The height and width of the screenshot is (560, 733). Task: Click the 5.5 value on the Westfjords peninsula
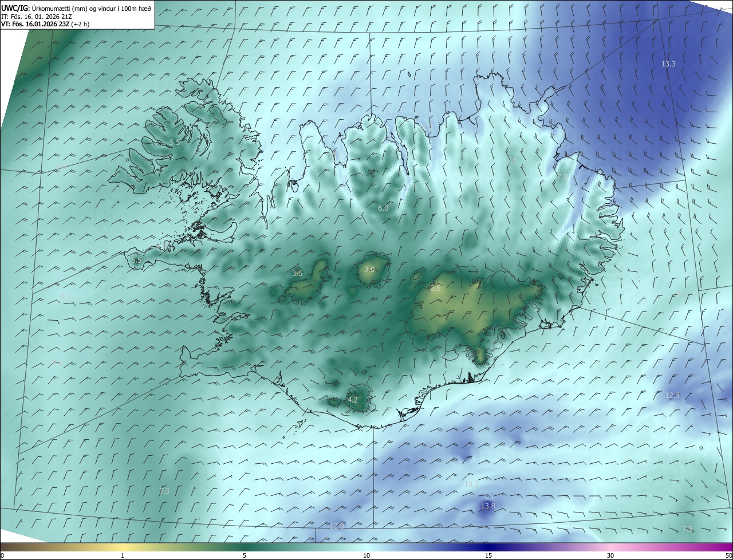coord(175,142)
